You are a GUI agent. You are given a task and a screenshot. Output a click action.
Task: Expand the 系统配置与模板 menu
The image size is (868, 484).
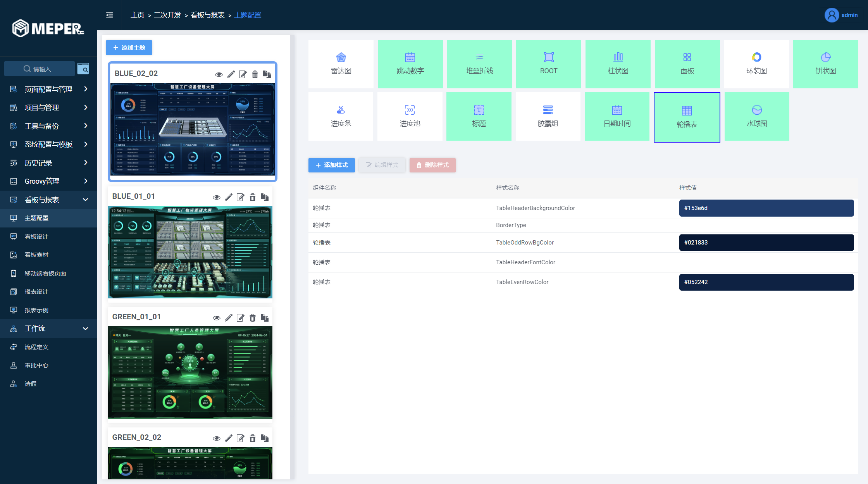click(48, 144)
